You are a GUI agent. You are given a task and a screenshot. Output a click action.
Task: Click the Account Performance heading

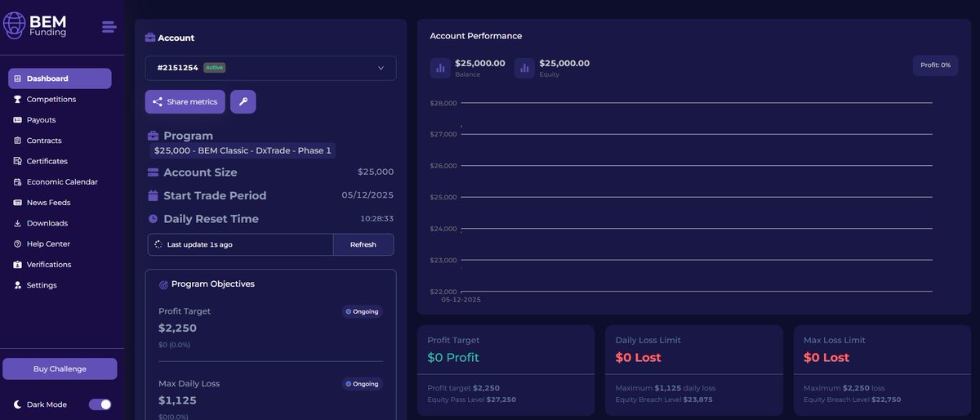tap(476, 36)
